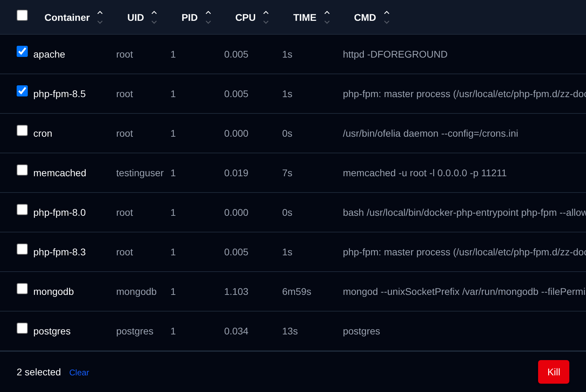The image size is (586, 392).
Task: Click the httpd -DFOREGROUND command
Action: click(x=395, y=54)
